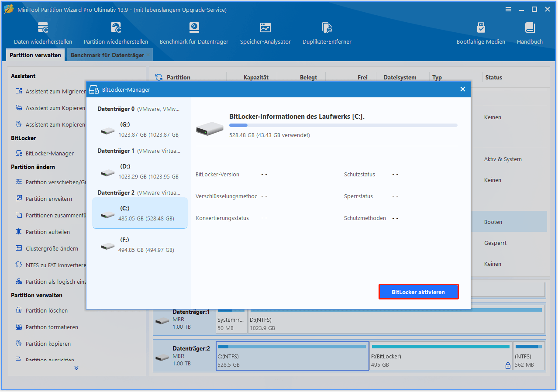Open Bootfähige Medien creator
Screen dimensions: 558x392
pos(481,34)
